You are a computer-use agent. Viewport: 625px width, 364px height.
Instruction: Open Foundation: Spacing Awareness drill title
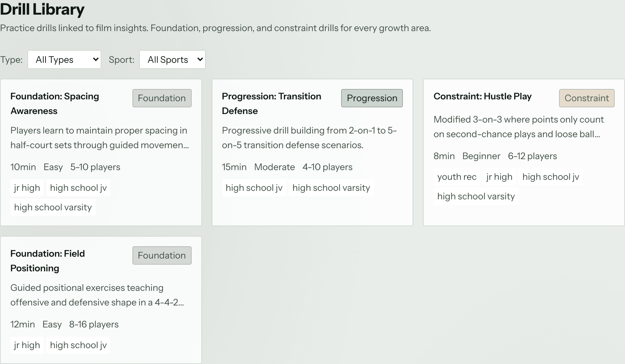[55, 104]
